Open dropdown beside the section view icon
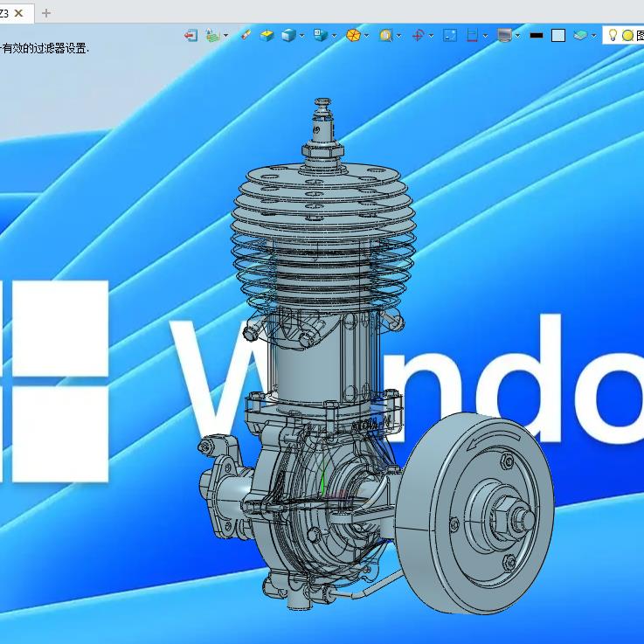 coord(486,36)
